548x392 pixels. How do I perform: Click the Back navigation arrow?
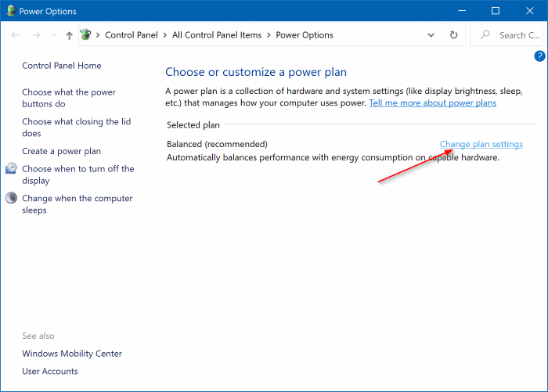pyautogui.click(x=15, y=35)
